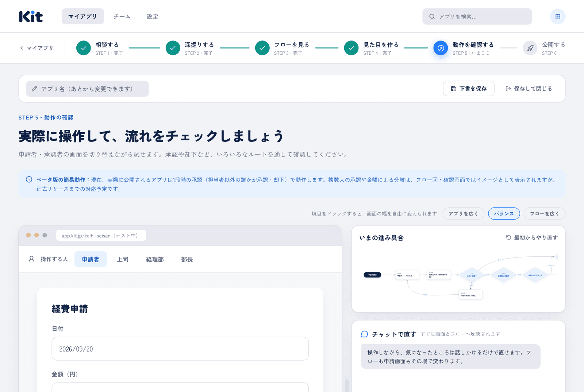This screenshot has width=584, height=392.
Task: Switch operator to 申請者
Action: (91, 259)
